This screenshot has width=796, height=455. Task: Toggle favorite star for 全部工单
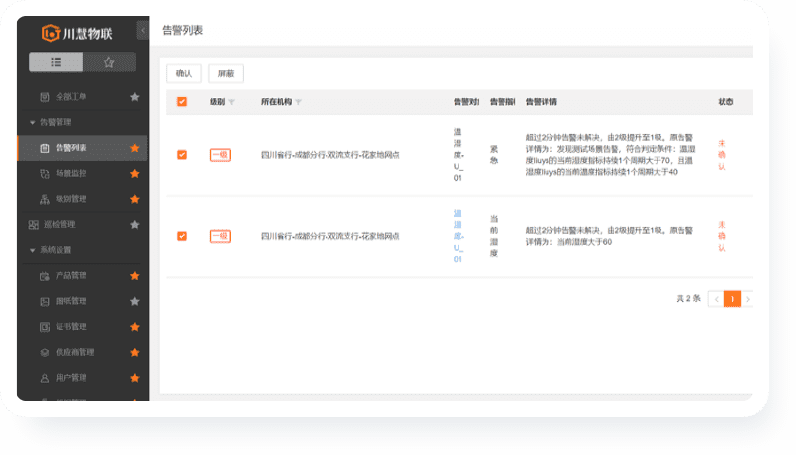tap(135, 96)
